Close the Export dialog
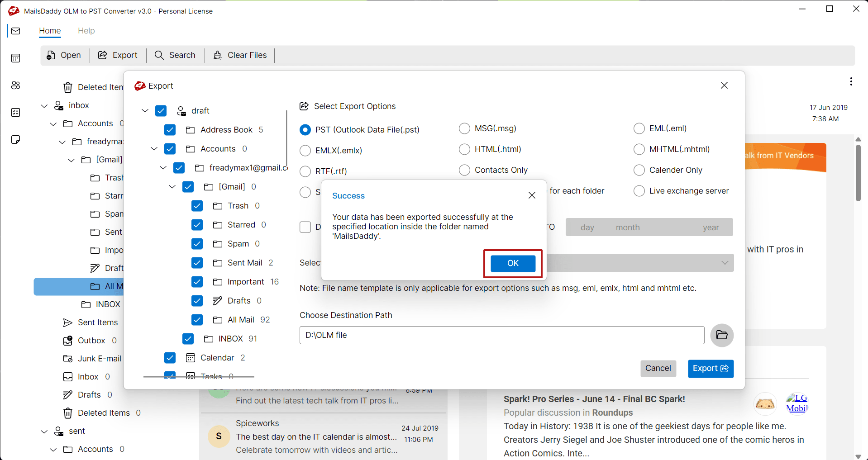 [724, 85]
